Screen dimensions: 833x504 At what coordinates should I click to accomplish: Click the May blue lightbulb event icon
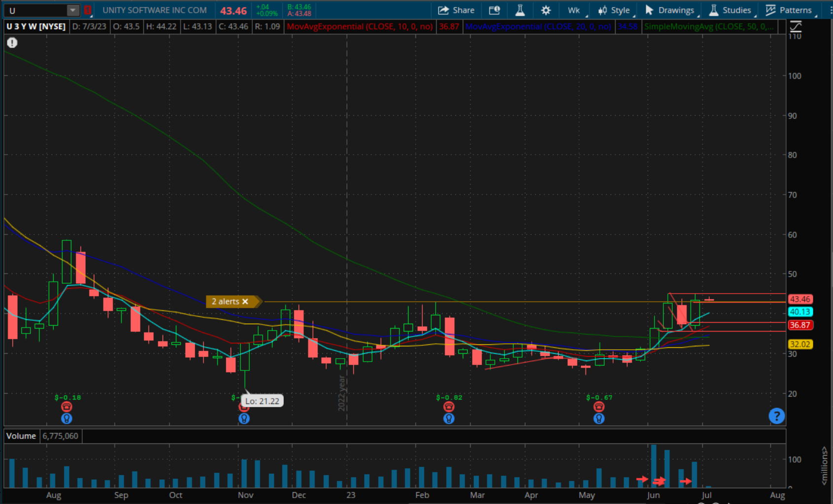pos(599,419)
